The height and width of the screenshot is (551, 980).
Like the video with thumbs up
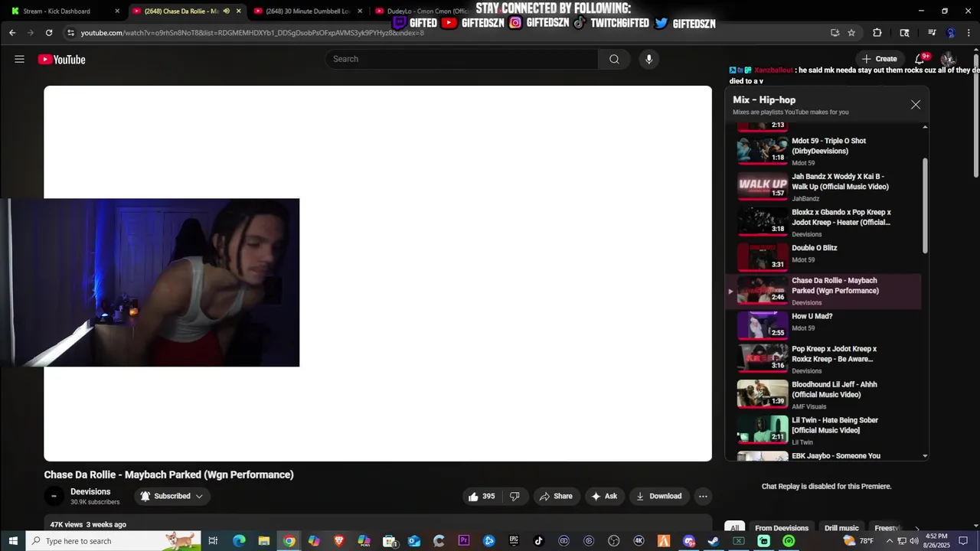point(481,496)
